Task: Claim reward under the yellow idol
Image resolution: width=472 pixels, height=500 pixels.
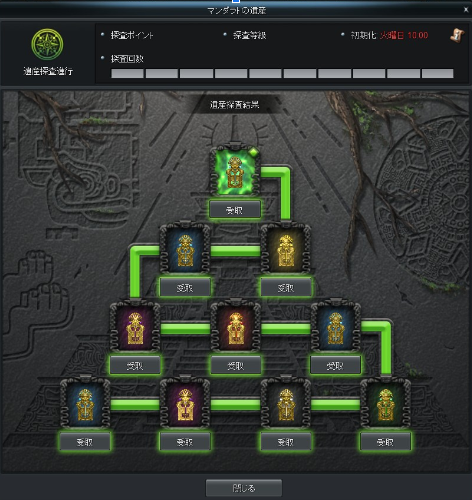Action: point(286,287)
